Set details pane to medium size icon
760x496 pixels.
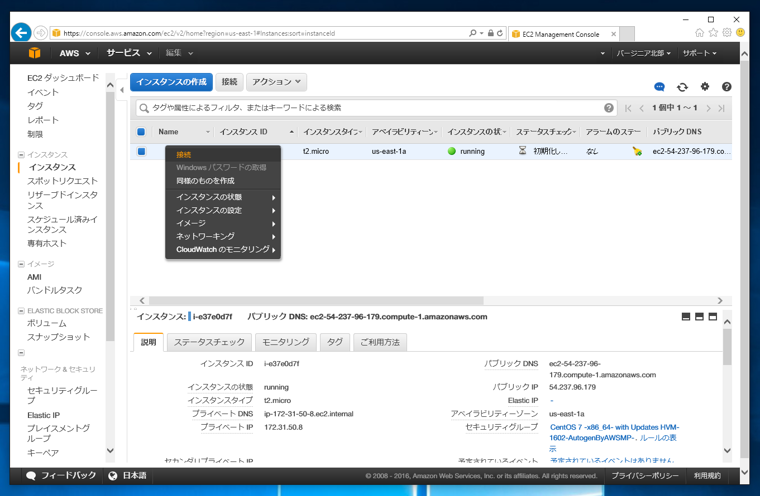pyautogui.click(x=699, y=317)
